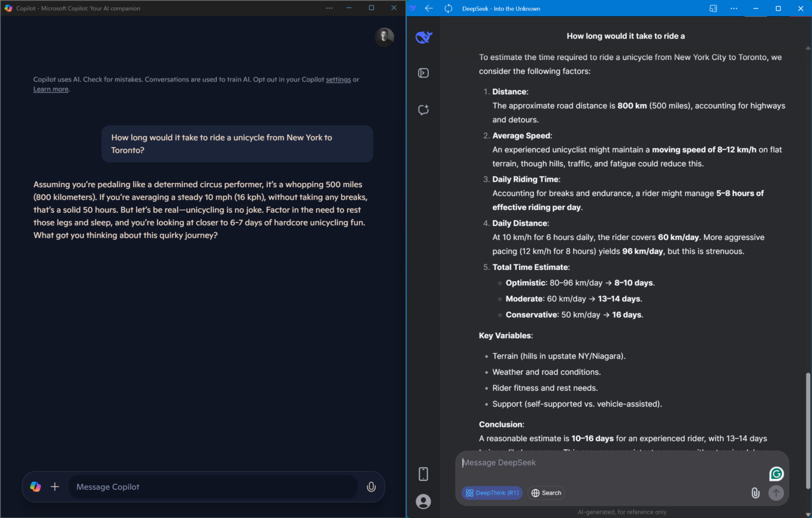Attach a file using the paperclip icon

click(755, 493)
